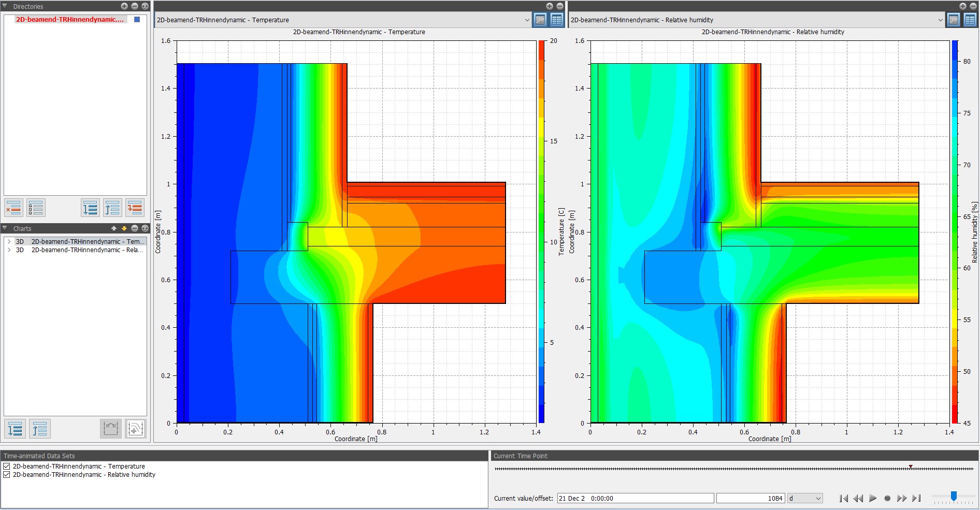The width and height of the screenshot is (980, 510).
Task: Uncheck the Relative humidity time-animated data set
Action: point(6,475)
